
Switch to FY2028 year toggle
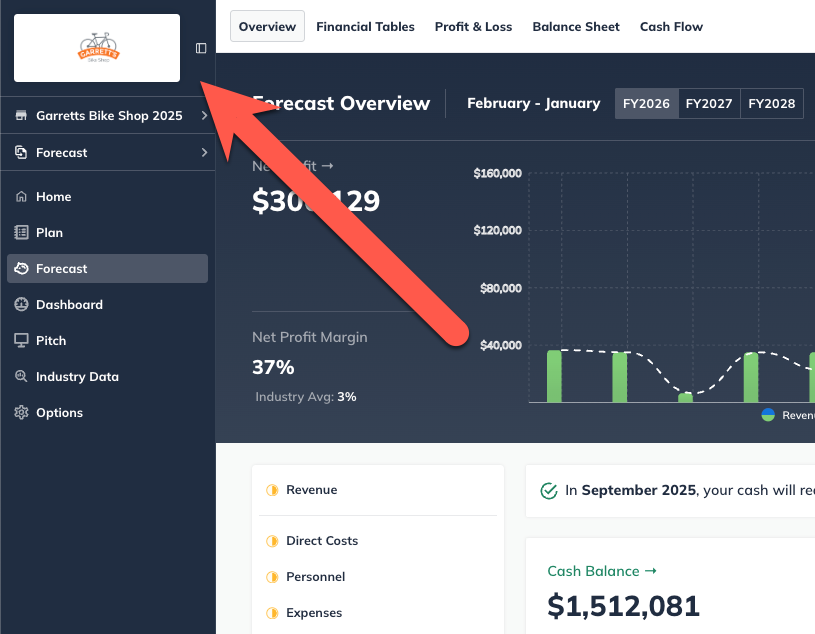coord(772,103)
